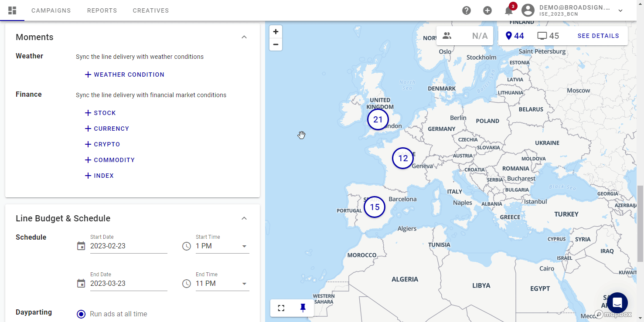644x322 pixels.
Task: Select Run ads at all time
Action: tap(81, 314)
